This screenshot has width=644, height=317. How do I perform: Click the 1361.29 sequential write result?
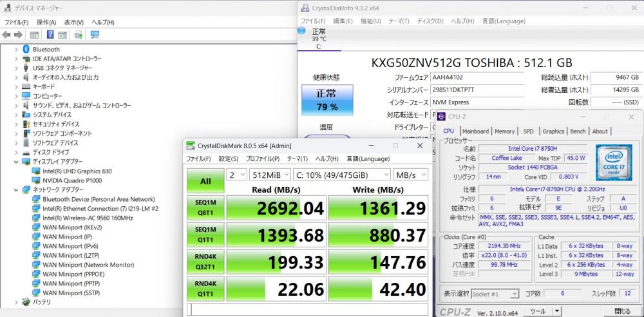pyautogui.click(x=378, y=207)
